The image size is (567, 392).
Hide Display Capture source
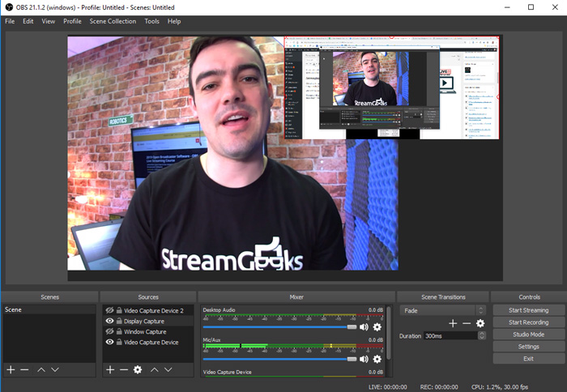coord(109,321)
